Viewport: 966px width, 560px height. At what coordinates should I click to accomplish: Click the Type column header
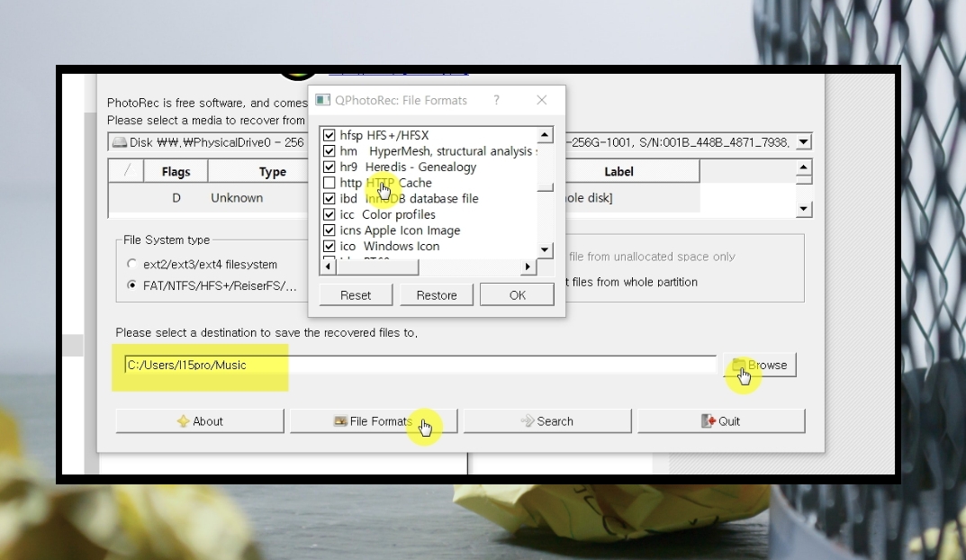pyautogui.click(x=272, y=171)
